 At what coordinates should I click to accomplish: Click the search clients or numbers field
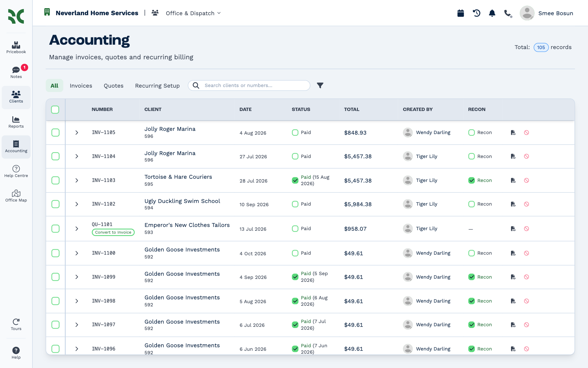(249, 85)
